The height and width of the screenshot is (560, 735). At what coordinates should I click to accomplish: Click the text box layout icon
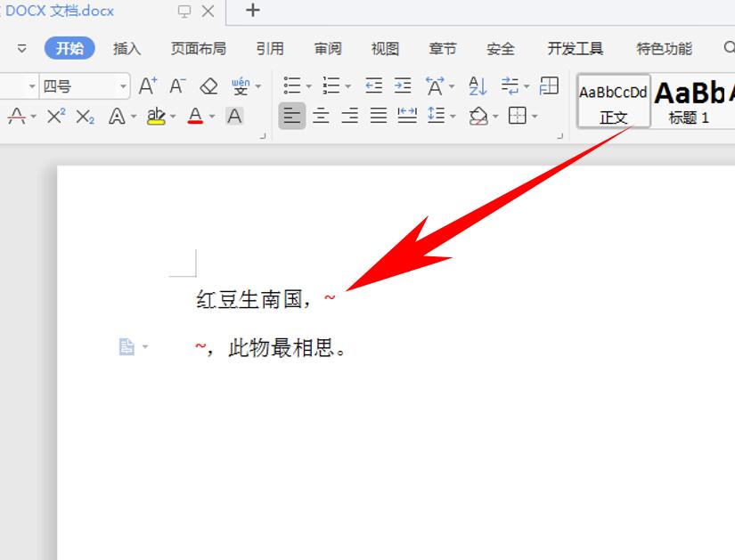[549, 85]
